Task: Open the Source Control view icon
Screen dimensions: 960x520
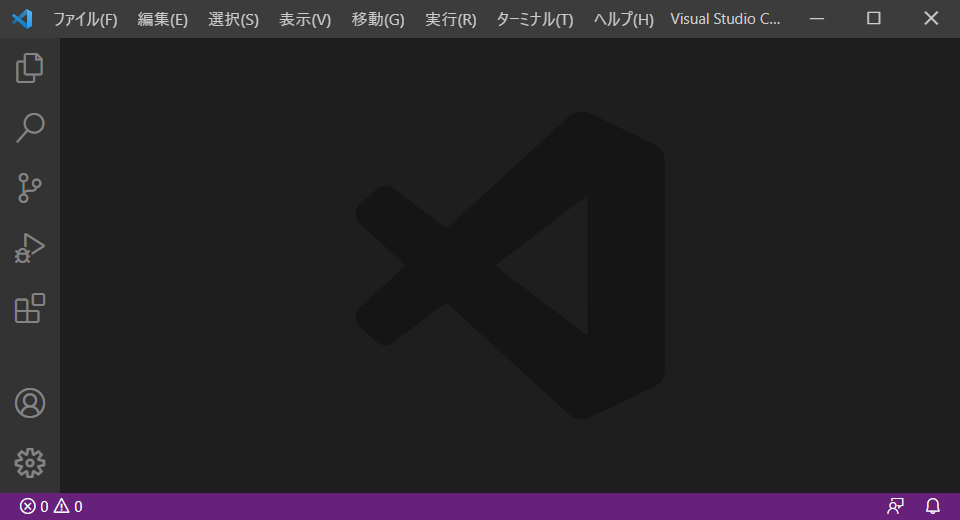Action: [29, 188]
